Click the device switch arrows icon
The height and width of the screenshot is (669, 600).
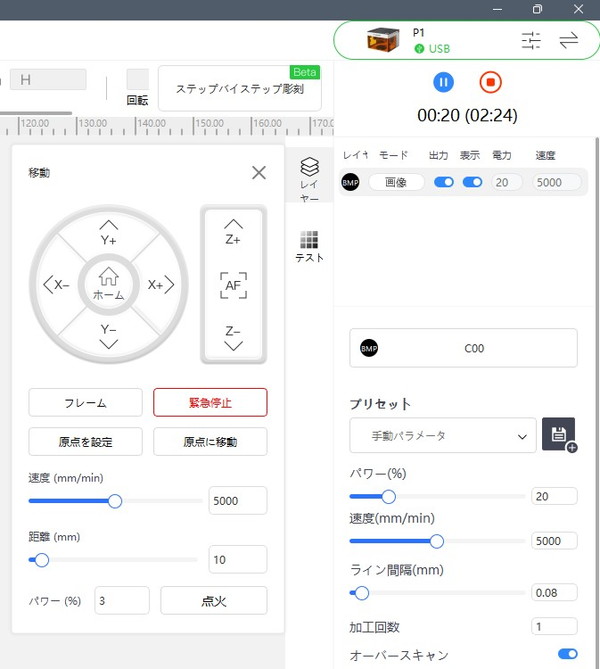569,41
